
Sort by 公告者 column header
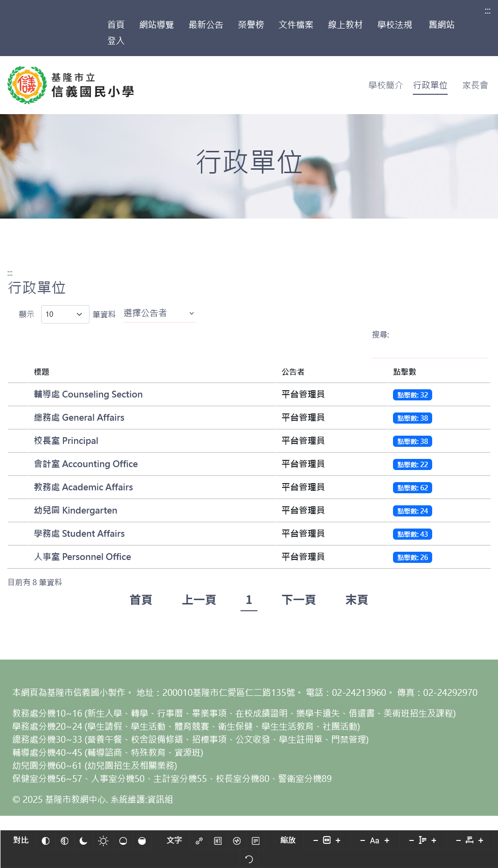293,372
